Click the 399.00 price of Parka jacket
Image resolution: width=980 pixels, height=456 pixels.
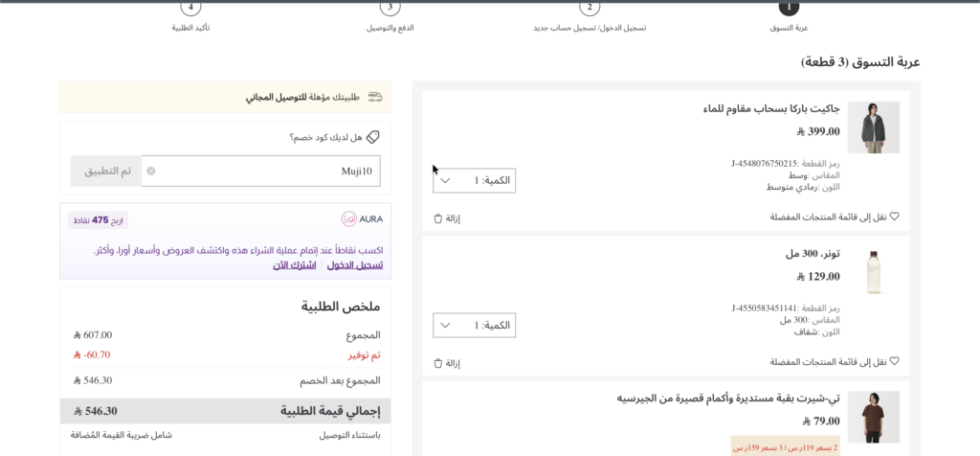818,131
